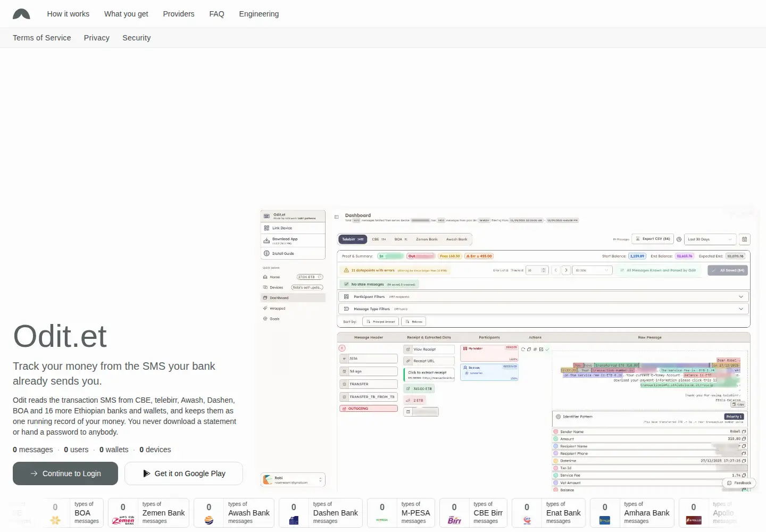Image resolution: width=766 pixels, height=532 pixels.
Task: Open the calendar icon next to Last 30 Days
Action: (745, 239)
